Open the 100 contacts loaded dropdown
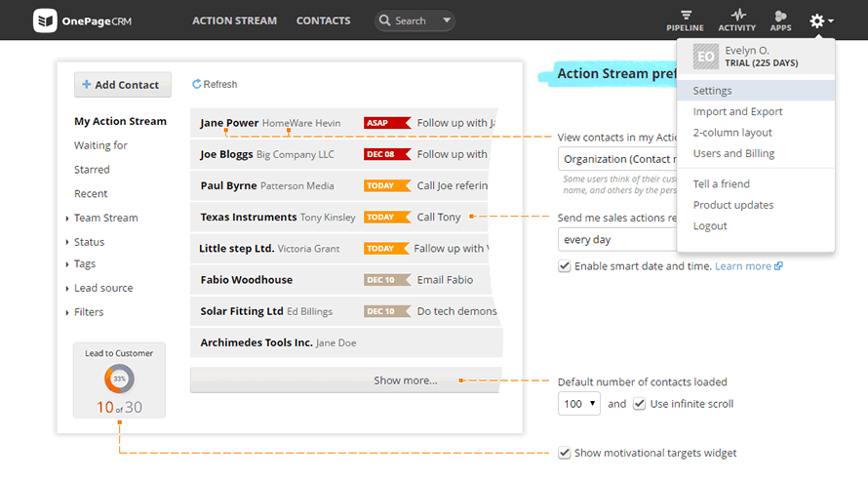868x480 pixels. pos(579,404)
